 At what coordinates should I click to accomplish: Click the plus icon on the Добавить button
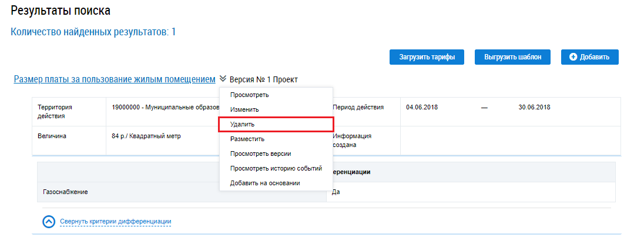573,57
